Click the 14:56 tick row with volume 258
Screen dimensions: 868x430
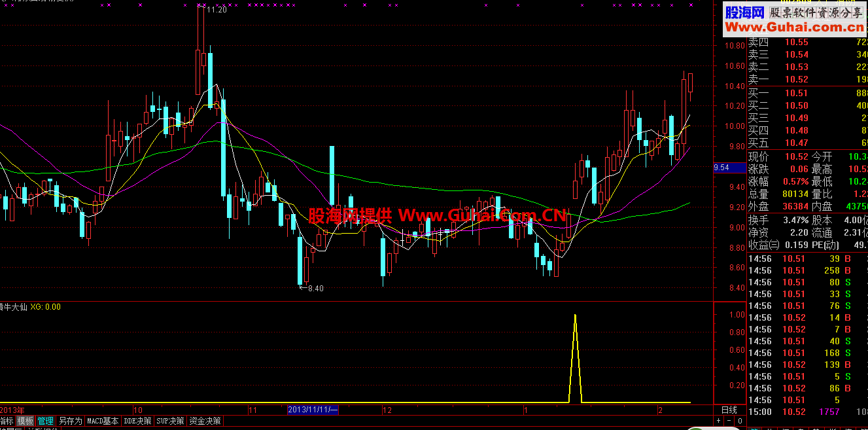pos(808,270)
